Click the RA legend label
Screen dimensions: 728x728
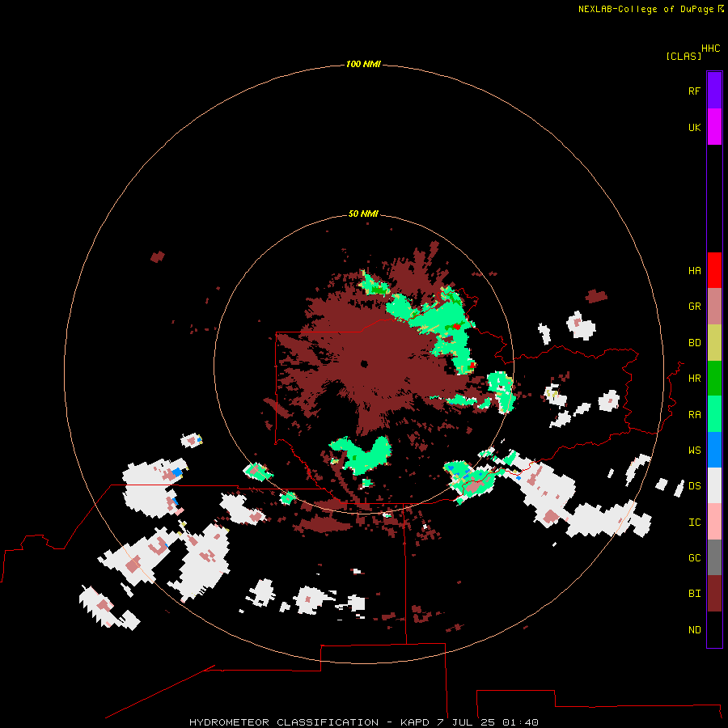point(694,415)
